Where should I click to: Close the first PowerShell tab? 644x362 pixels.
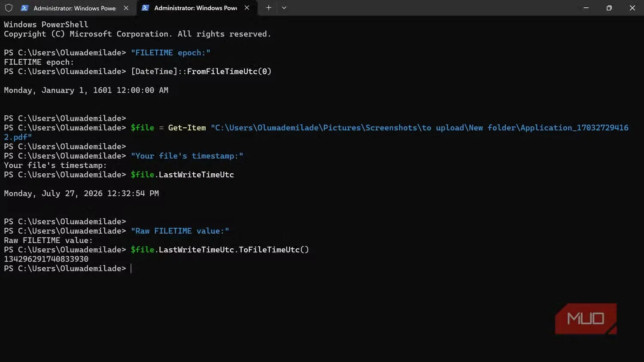coord(126,8)
